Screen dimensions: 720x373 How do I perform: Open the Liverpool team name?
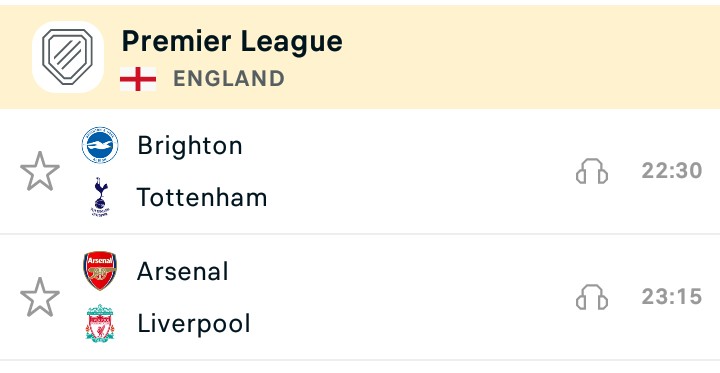pos(194,323)
